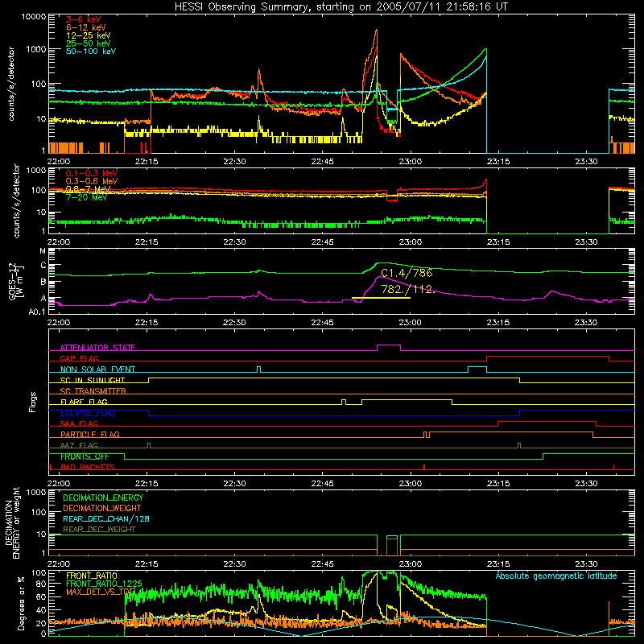
Task: Select the 12-25 keV legend label
Action: 89,35
